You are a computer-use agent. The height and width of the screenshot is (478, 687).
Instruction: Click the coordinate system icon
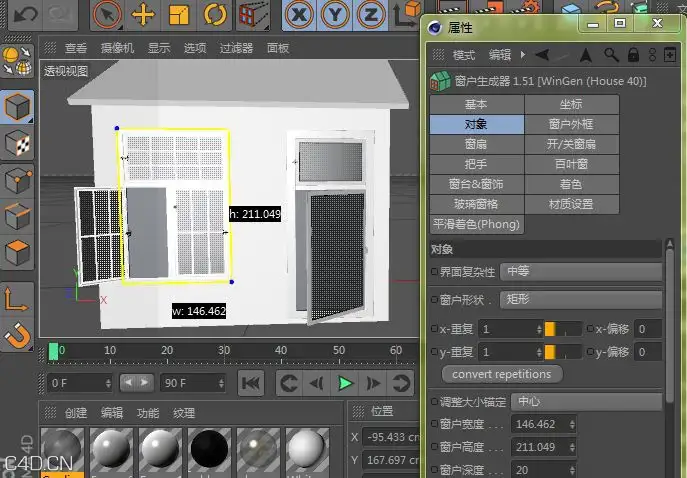click(x=406, y=14)
